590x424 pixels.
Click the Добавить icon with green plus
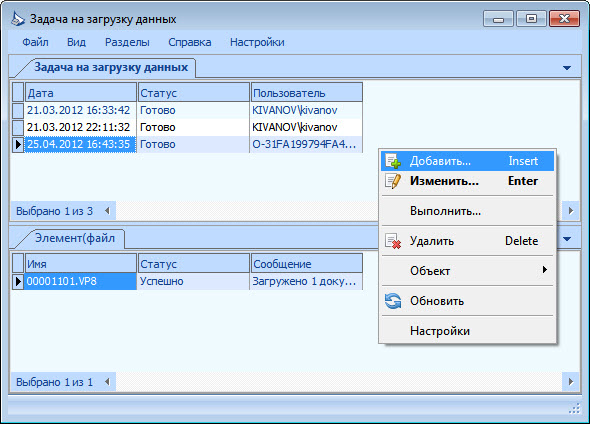point(393,161)
